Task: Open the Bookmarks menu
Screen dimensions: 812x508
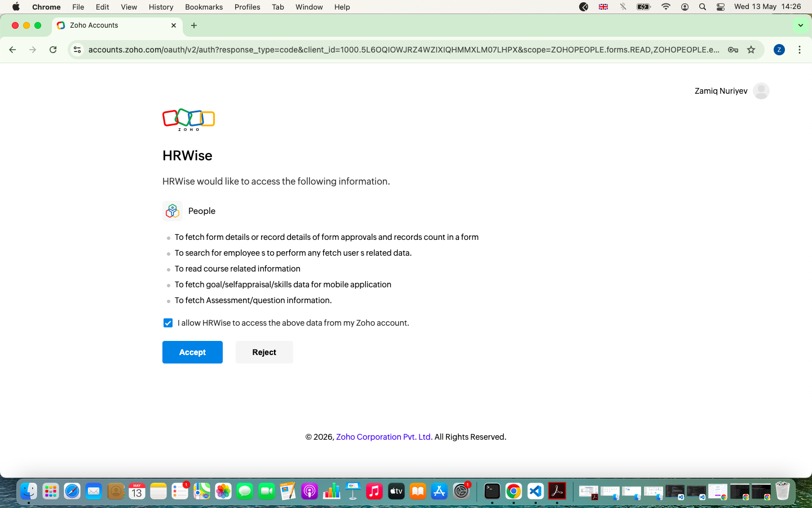Action: click(204, 7)
